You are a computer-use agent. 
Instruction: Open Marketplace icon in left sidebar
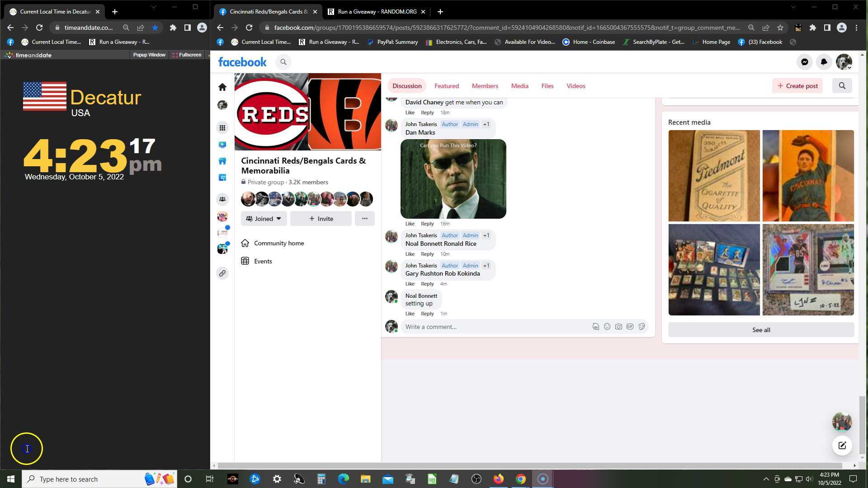coord(222,161)
